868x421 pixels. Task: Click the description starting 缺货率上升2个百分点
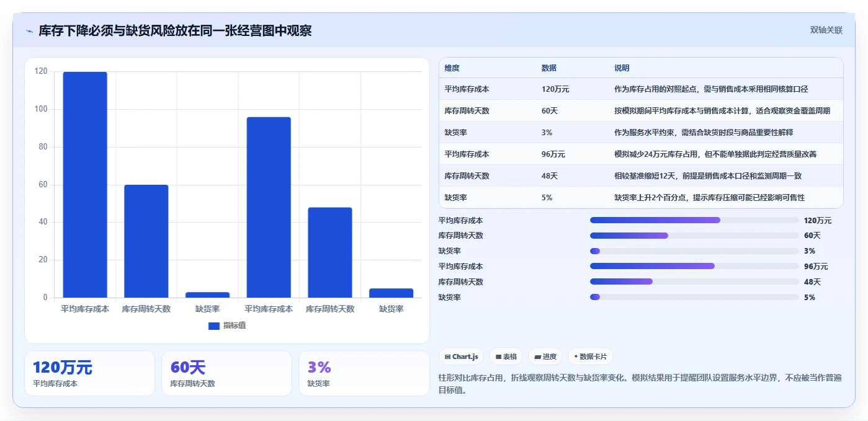point(710,198)
